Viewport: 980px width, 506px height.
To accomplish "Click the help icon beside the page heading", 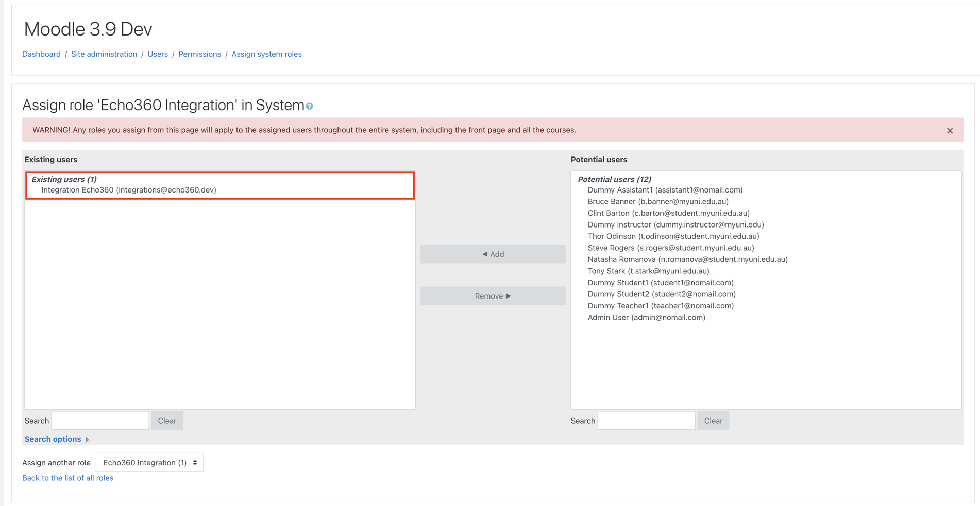I will [309, 107].
